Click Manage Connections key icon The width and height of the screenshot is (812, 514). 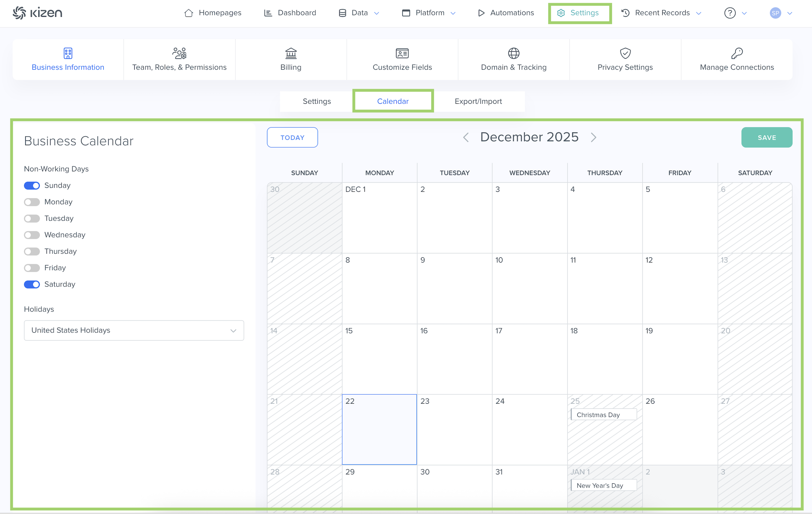pos(737,53)
